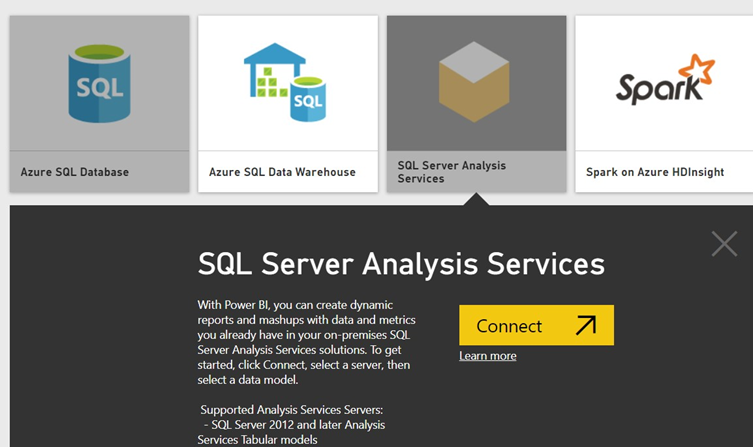Select the Azure SQL Database tile label
Screen dimensions: 753x447
pos(75,172)
